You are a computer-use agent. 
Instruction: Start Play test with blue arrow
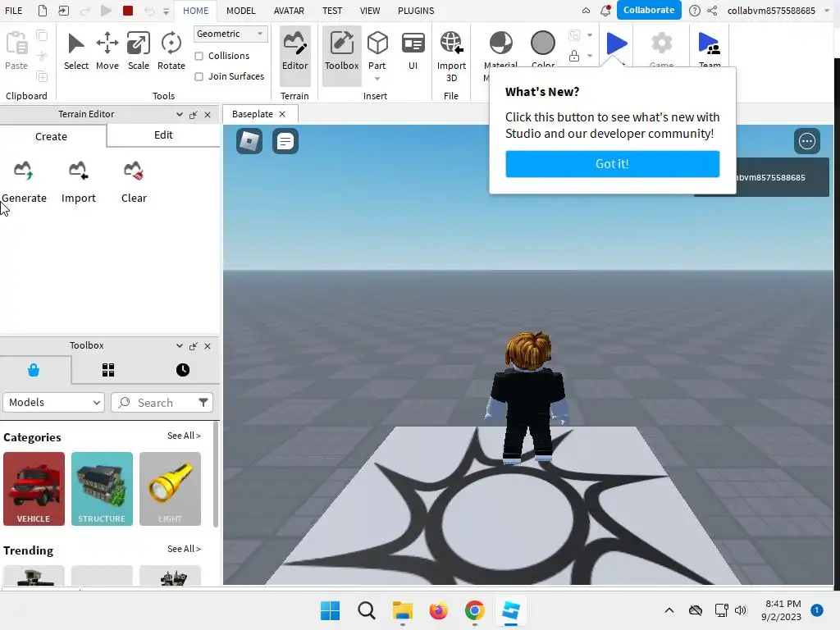click(x=617, y=43)
